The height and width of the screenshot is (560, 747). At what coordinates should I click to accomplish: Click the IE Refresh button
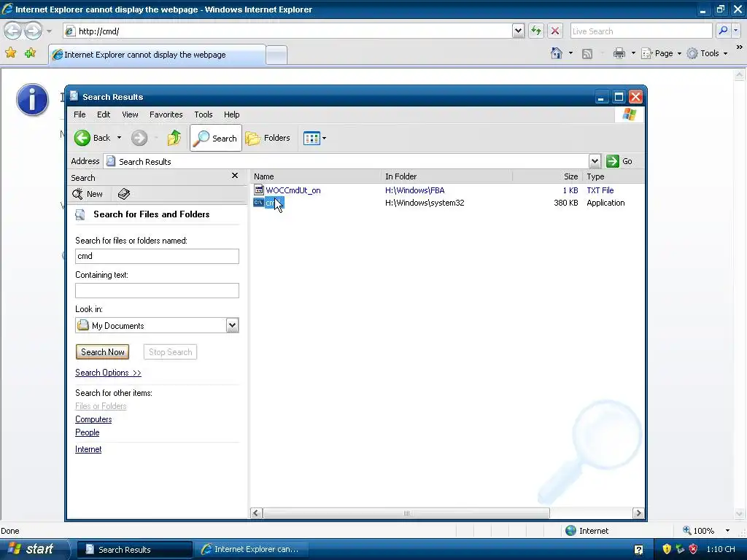(x=536, y=31)
